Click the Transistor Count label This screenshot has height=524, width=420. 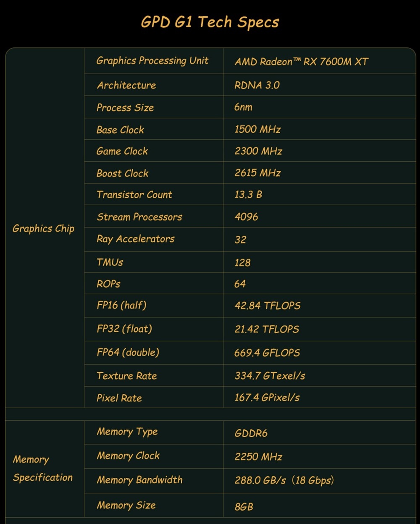[x=134, y=195]
